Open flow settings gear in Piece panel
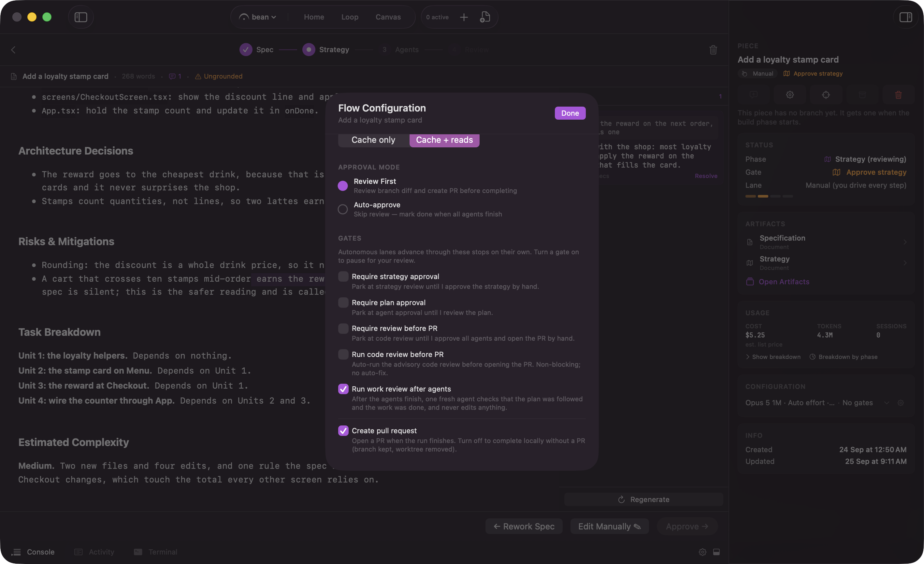This screenshot has width=924, height=564. click(x=789, y=95)
